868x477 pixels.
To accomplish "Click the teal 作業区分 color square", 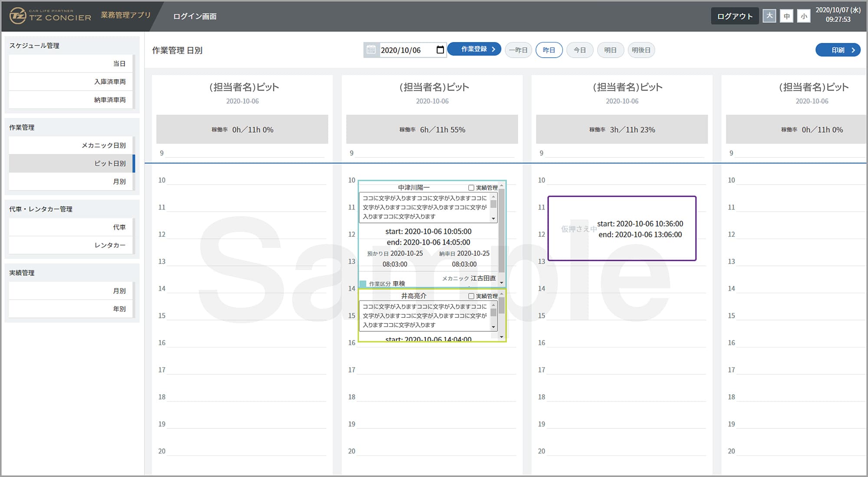I will click(x=363, y=284).
